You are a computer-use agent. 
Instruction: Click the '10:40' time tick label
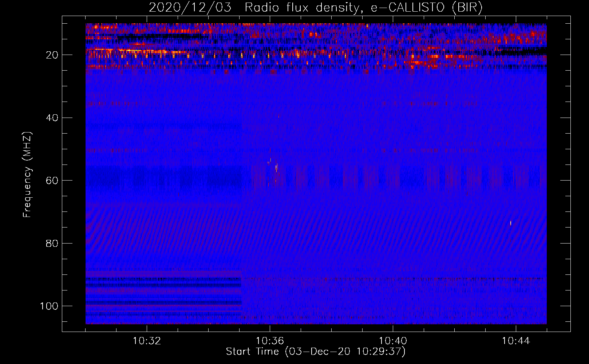click(393, 341)
